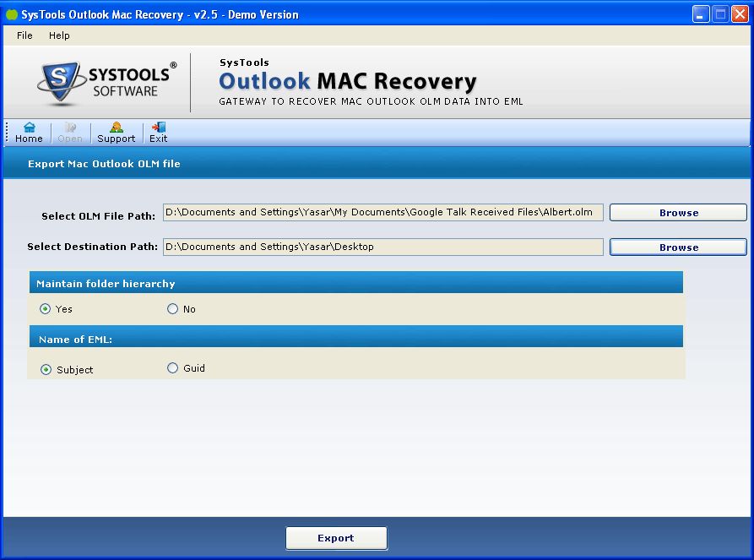Click the green app icon in title bar
Screen dimensions: 754x560
coord(12,14)
